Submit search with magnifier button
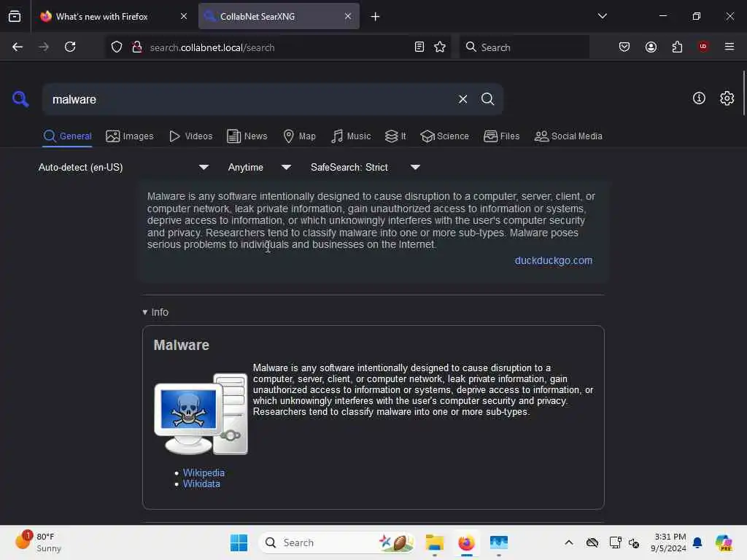This screenshot has width=747, height=560. pyautogui.click(x=487, y=99)
